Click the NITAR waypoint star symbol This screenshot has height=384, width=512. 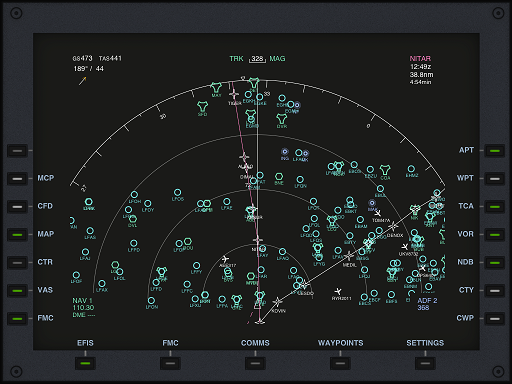(257, 240)
